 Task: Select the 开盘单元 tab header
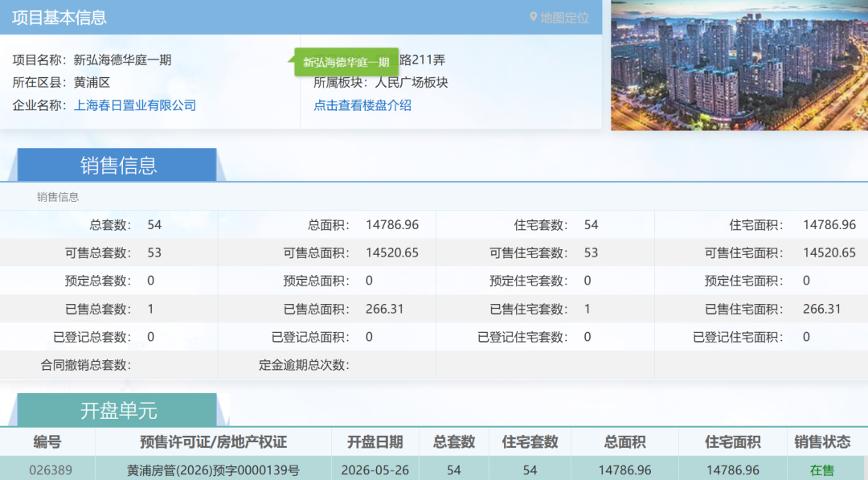pyautogui.click(x=117, y=410)
